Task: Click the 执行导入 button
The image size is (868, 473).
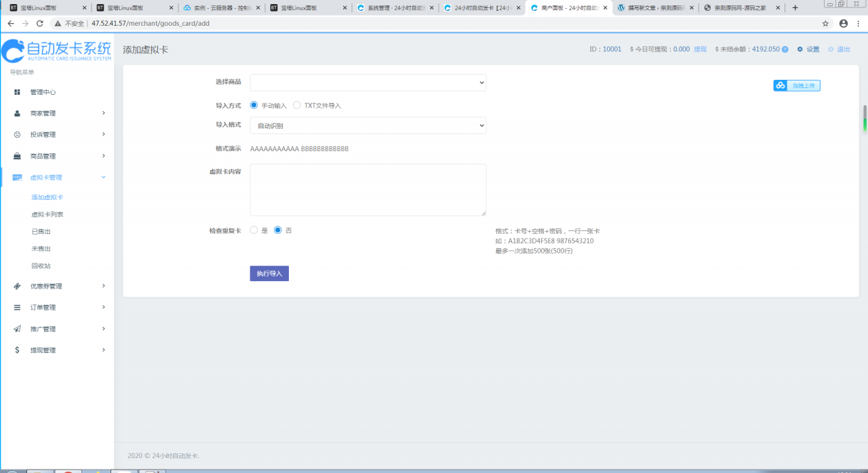Action: 269,273
